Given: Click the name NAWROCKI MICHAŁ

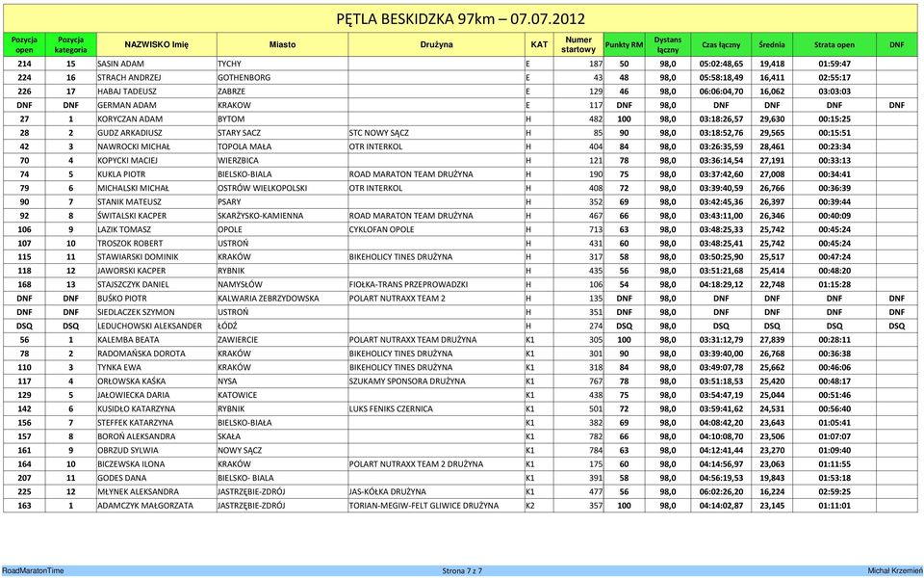Looking at the screenshot, I should pos(134,146).
